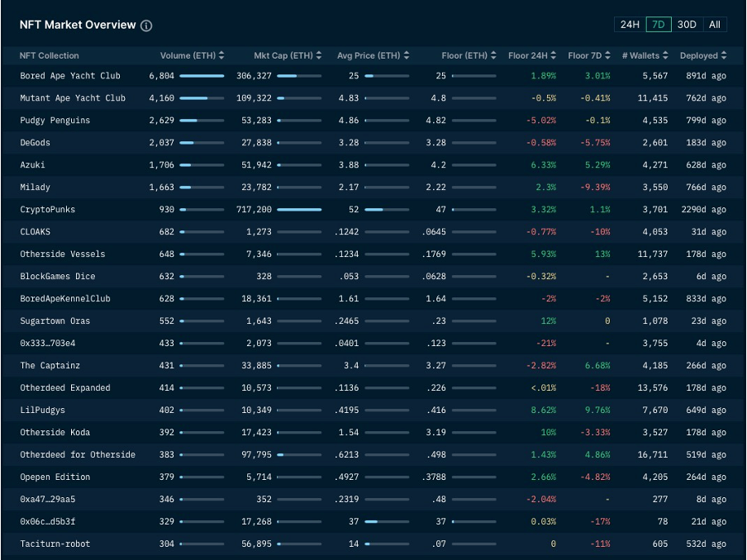Image resolution: width=747 pixels, height=560 pixels.
Task: Click the 109,322 market cap value
Action: tap(254, 98)
